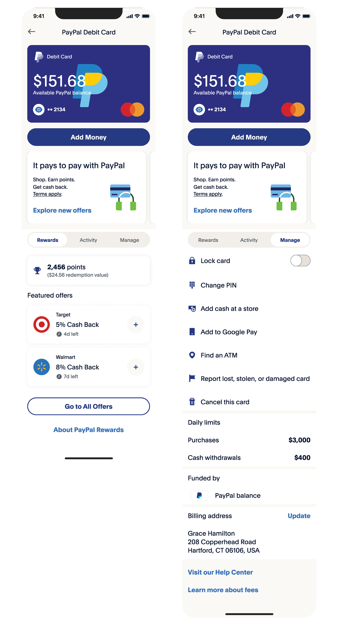Add the Target 5% Cash Back offer
This screenshot has height=644, width=338.
click(136, 324)
